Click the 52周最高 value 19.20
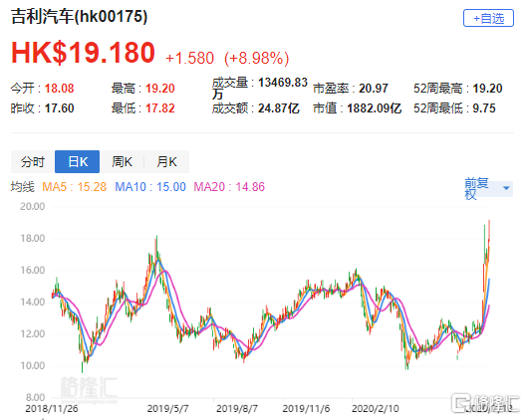This screenshot has height=420, width=526. [x=487, y=89]
